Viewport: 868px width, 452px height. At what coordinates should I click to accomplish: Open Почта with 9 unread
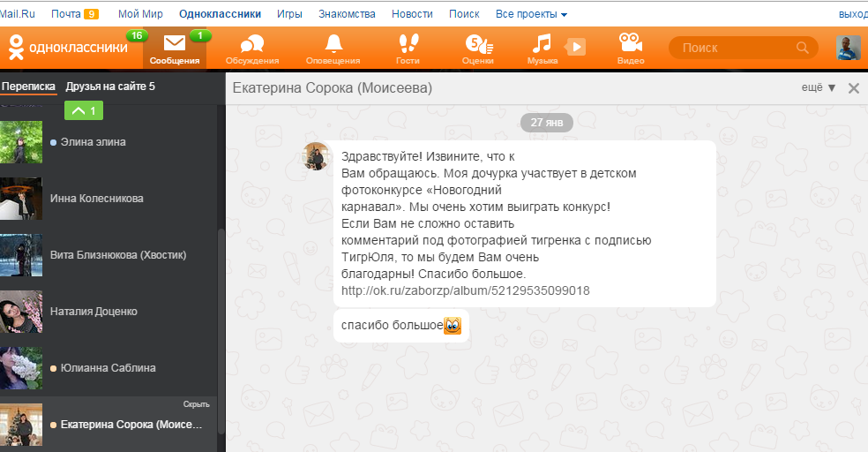75,14
